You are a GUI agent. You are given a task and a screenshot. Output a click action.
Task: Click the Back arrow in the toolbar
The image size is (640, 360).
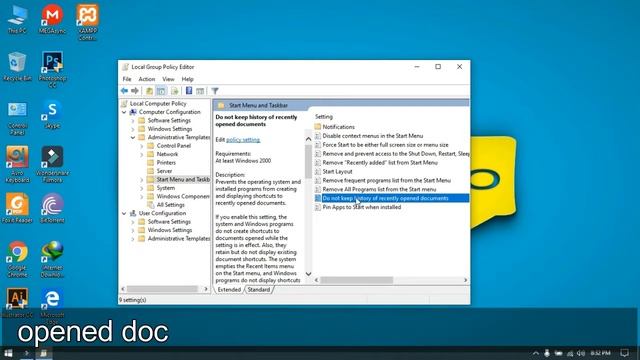(x=124, y=91)
